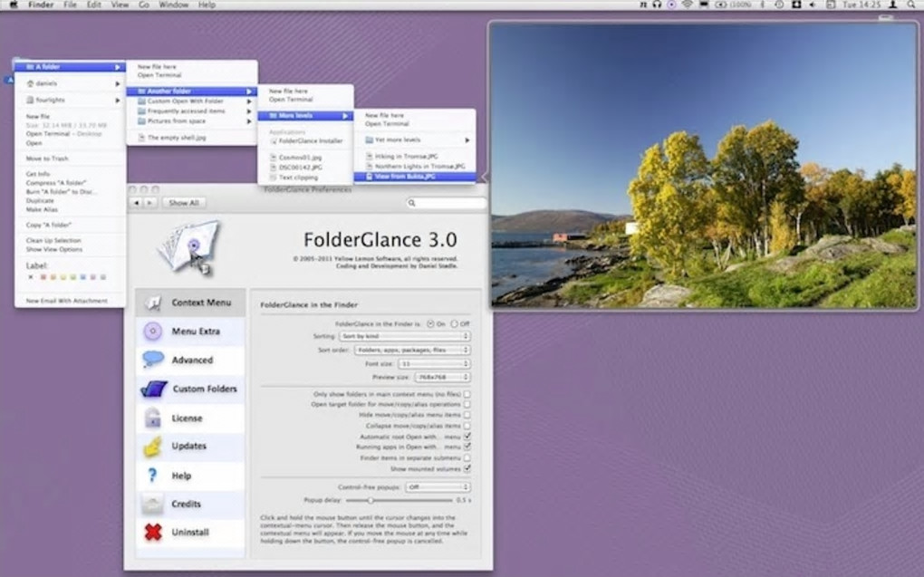Open Help via the question mark icon
924x577 pixels.
pos(153,475)
